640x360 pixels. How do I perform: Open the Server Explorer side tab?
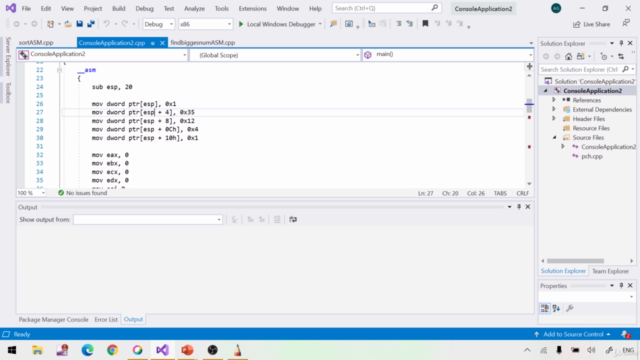pyautogui.click(x=8, y=56)
